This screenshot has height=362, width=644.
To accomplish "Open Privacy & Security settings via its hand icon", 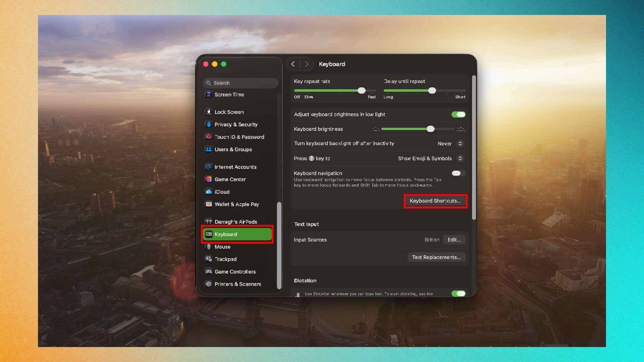I will [x=209, y=124].
